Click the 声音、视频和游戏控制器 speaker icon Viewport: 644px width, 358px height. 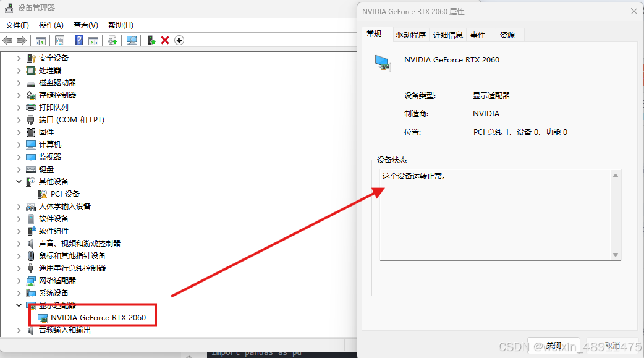tap(31, 244)
